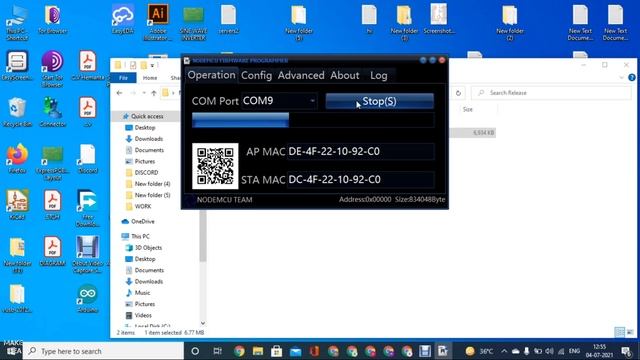Click the AP MAC address field
The image size is (640, 360).
(360, 151)
